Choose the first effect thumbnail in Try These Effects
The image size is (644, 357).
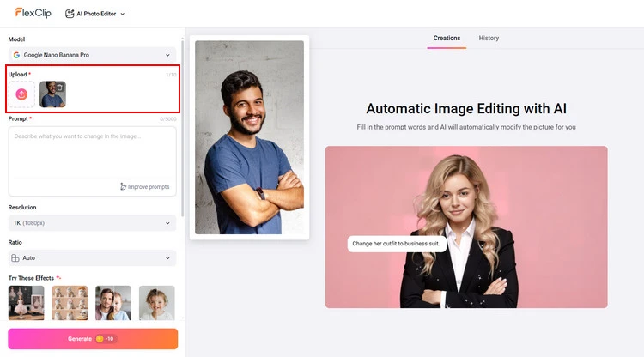pyautogui.click(x=26, y=303)
